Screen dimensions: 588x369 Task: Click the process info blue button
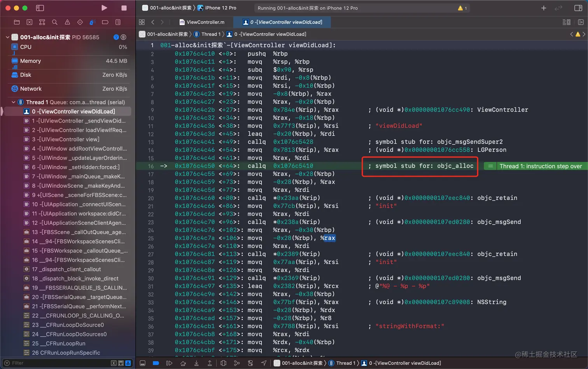point(116,37)
